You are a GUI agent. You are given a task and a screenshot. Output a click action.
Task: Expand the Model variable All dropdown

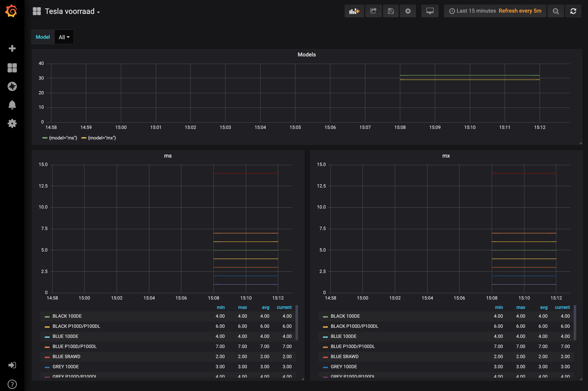tap(64, 37)
